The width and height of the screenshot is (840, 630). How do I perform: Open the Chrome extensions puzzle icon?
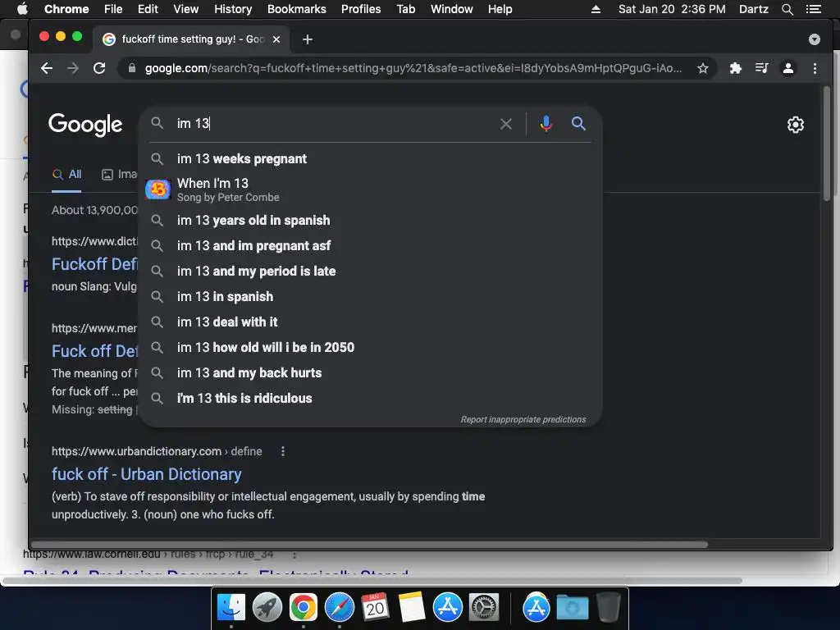tap(736, 68)
